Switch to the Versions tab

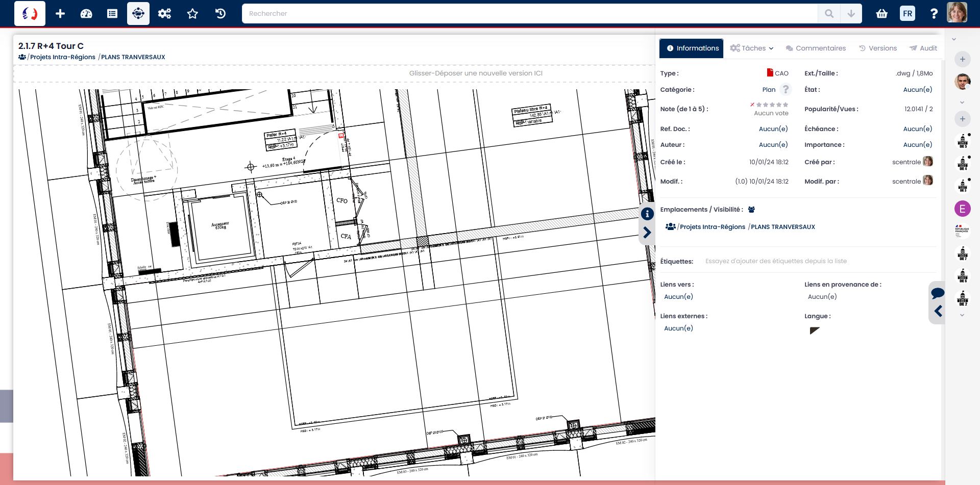[x=878, y=48]
